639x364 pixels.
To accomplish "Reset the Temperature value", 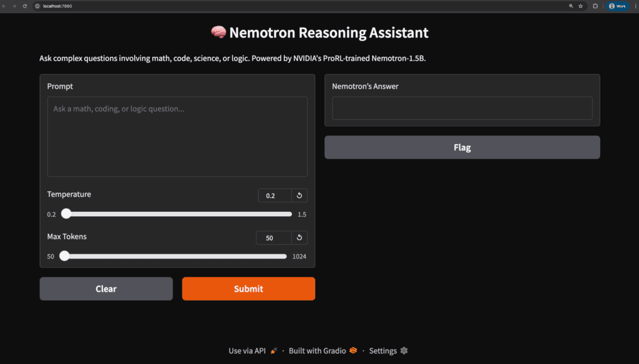I will tap(299, 196).
